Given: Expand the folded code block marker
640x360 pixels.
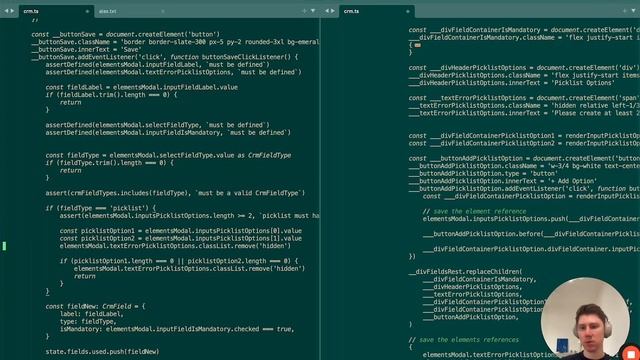Looking at the screenshot, I should pyautogui.click(x=418, y=45).
